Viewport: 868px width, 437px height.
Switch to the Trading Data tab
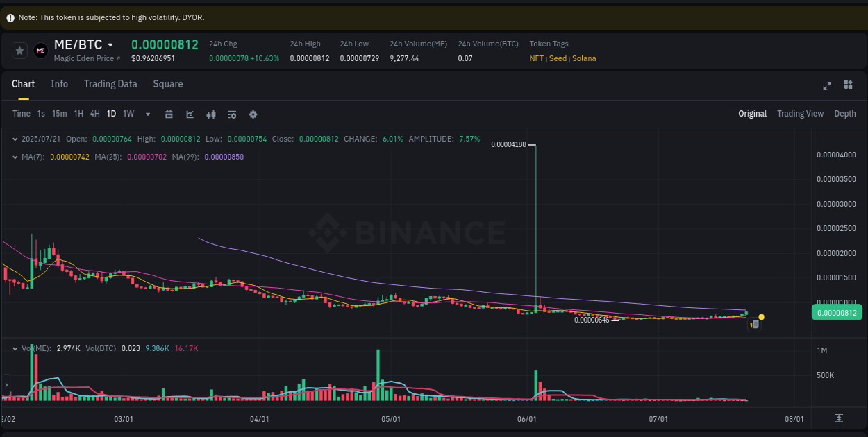(x=110, y=84)
